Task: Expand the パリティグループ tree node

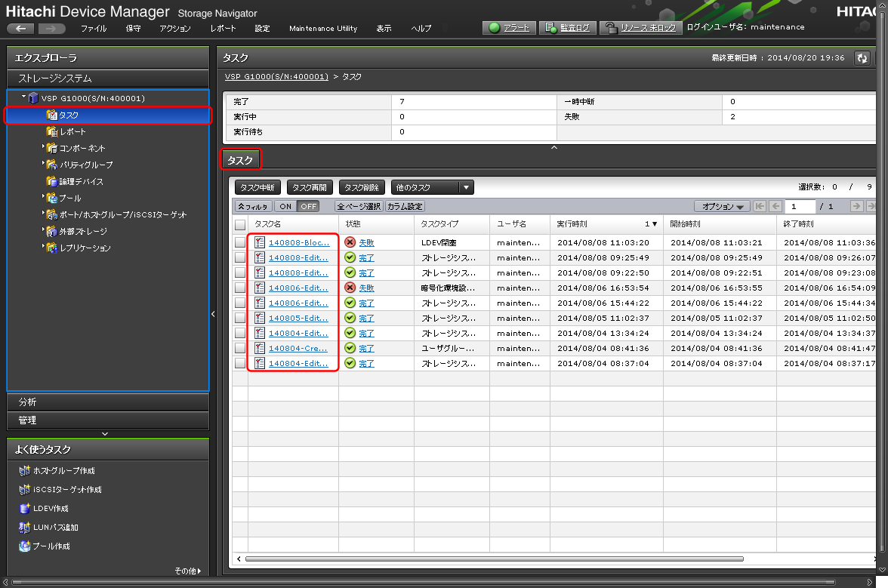Action: (44, 164)
